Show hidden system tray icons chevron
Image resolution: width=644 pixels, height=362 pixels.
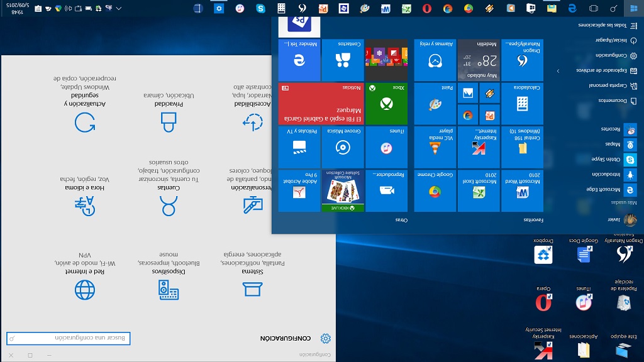pyautogui.click(x=119, y=8)
